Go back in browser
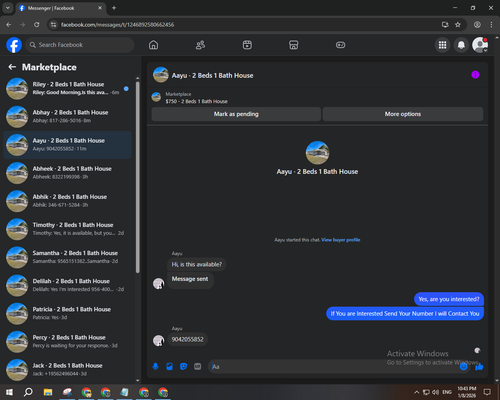Screen dimensions: 500x400 pos(9,25)
